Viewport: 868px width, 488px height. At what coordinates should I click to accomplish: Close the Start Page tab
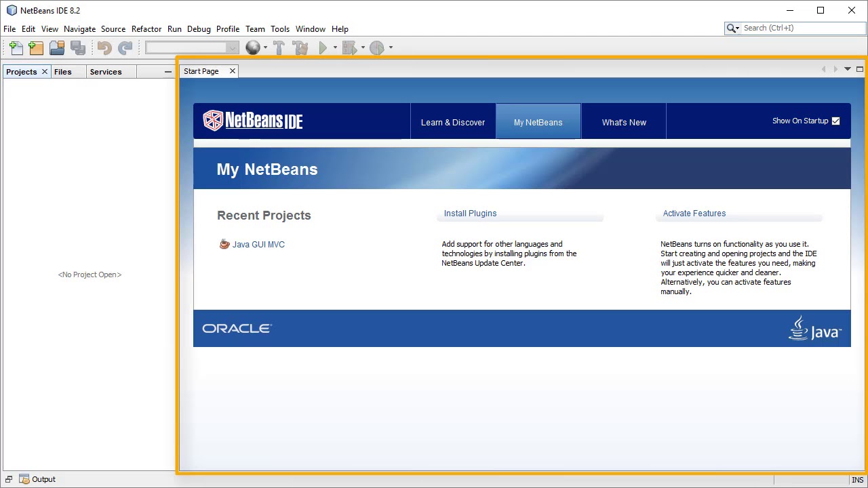(233, 71)
